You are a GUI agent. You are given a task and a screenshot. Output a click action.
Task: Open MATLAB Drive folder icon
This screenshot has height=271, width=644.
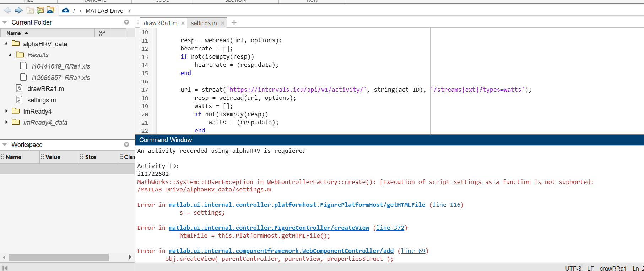(50, 10)
